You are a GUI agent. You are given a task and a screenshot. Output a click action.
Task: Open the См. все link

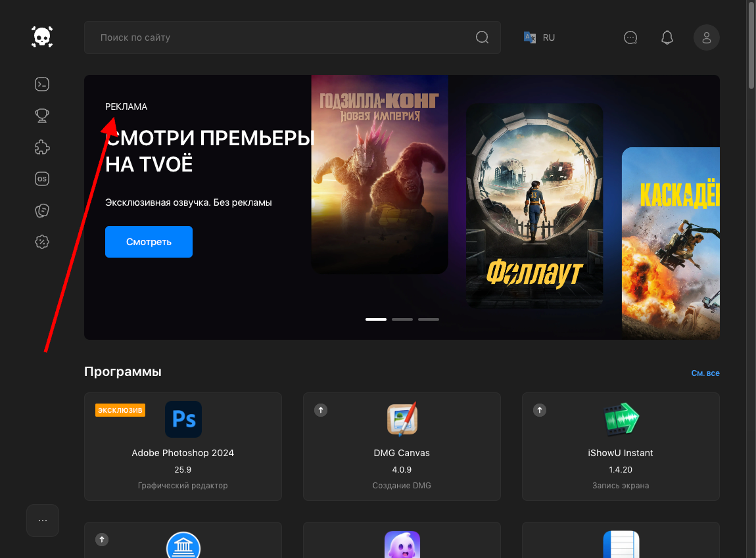point(705,373)
